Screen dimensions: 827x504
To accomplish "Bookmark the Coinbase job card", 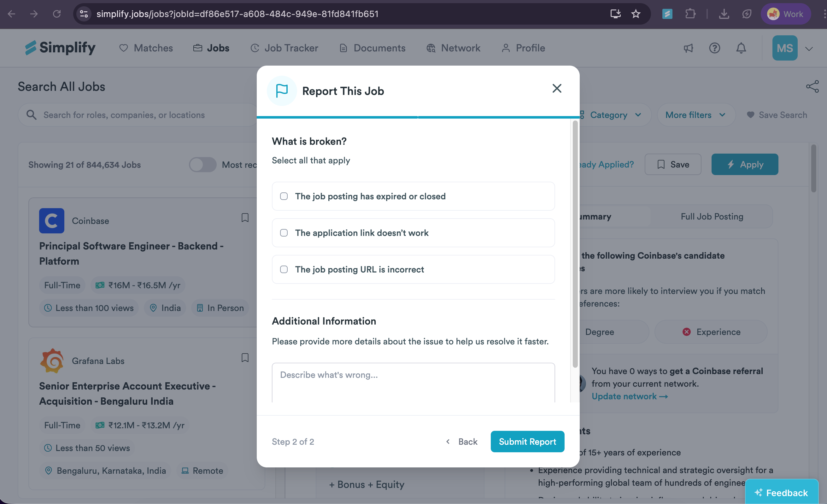I will click(x=245, y=218).
